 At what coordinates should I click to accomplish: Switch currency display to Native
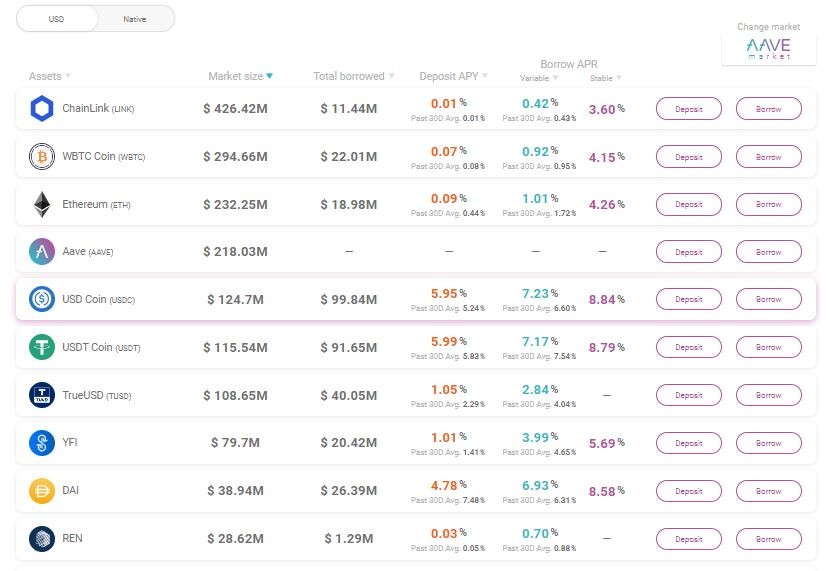coord(135,19)
